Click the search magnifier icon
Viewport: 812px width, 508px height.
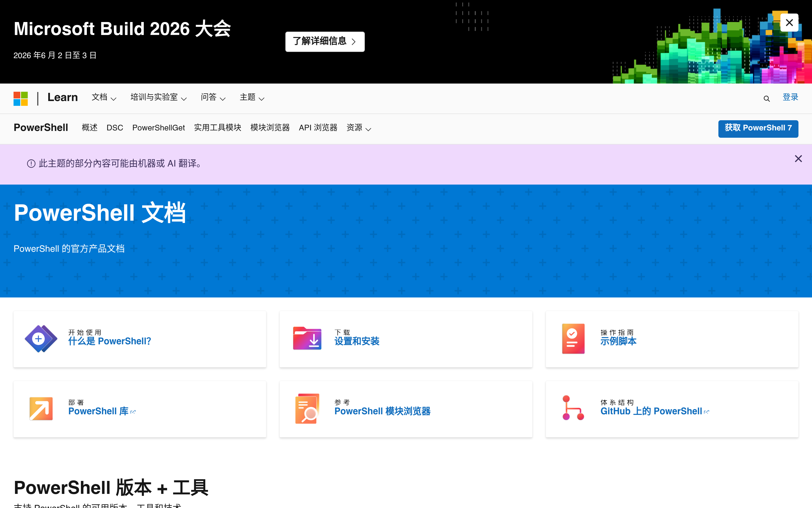click(x=767, y=98)
